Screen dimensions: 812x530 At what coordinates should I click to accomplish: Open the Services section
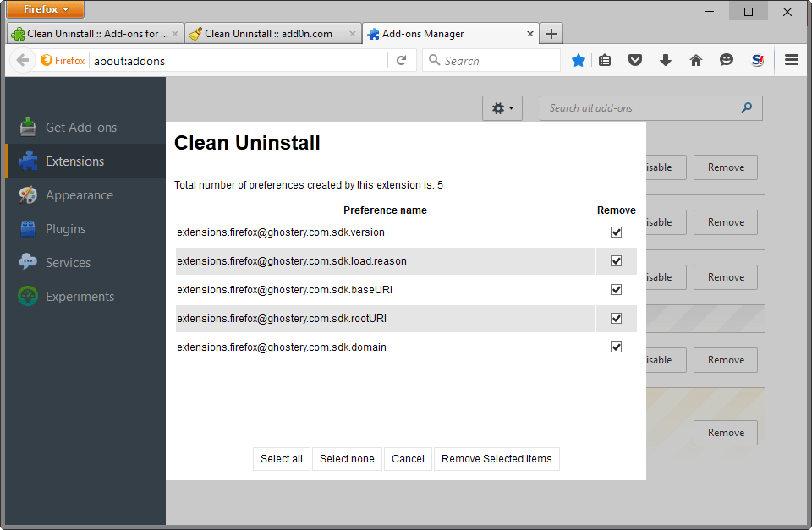(x=69, y=262)
